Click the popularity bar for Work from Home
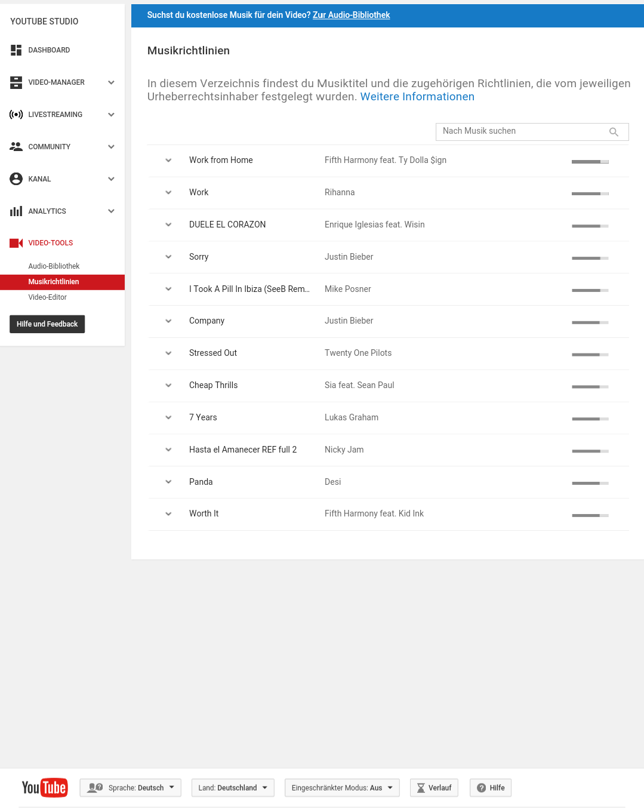Image resolution: width=644 pixels, height=812 pixels. click(x=590, y=162)
